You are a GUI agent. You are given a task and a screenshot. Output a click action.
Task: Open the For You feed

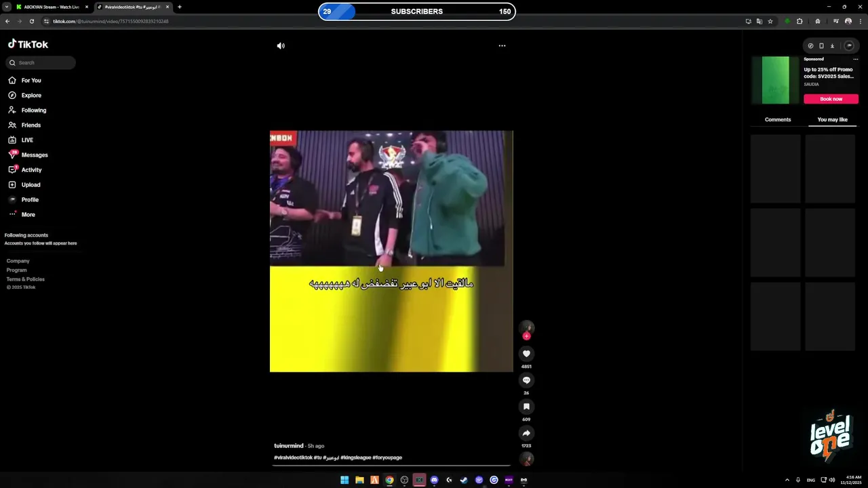(25, 80)
